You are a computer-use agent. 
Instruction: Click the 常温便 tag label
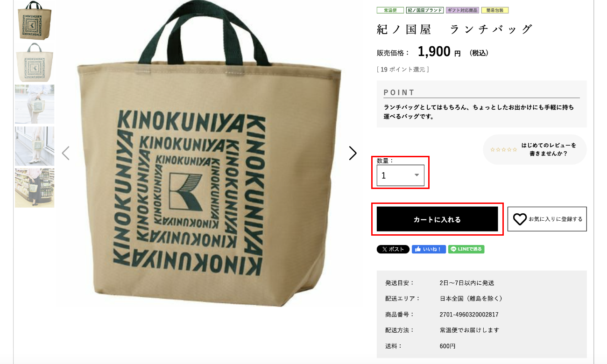[x=390, y=10]
